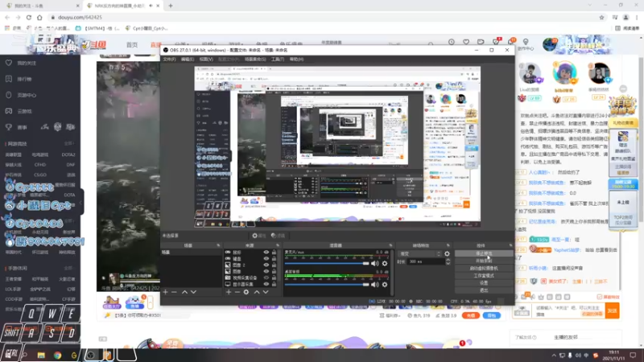Screen dimensions: 644x362
Task: Mute the desktop audio speaker icon
Action: click(x=375, y=285)
